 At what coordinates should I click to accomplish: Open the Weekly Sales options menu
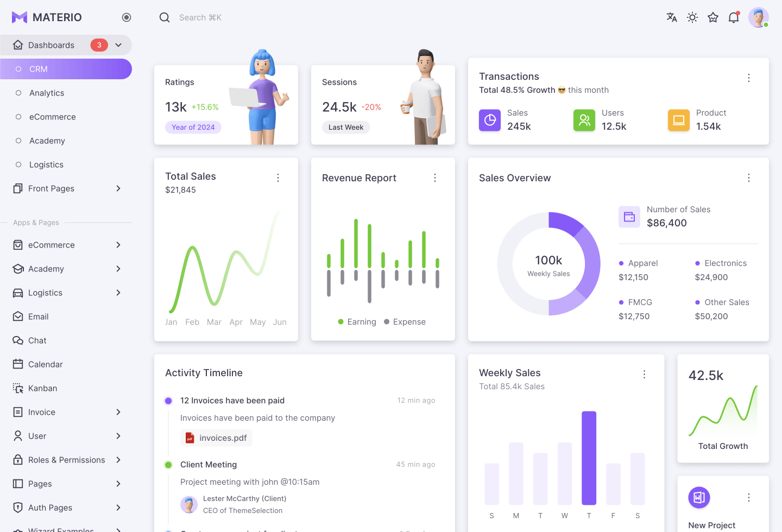click(645, 374)
